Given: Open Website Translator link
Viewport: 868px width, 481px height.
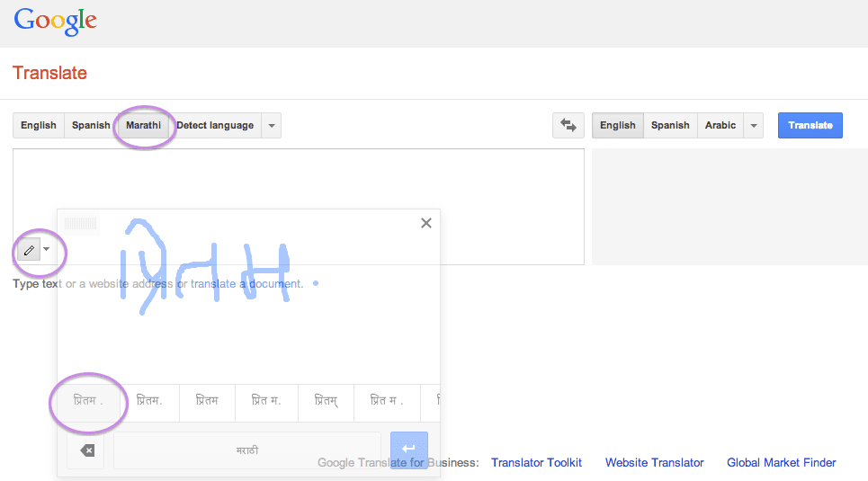Looking at the screenshot, I should 654,463.
